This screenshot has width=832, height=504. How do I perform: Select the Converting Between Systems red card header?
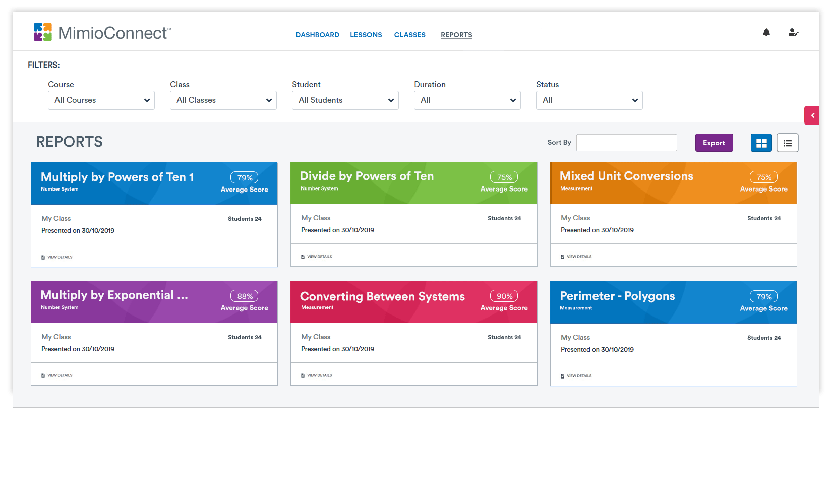click(414, 302)
